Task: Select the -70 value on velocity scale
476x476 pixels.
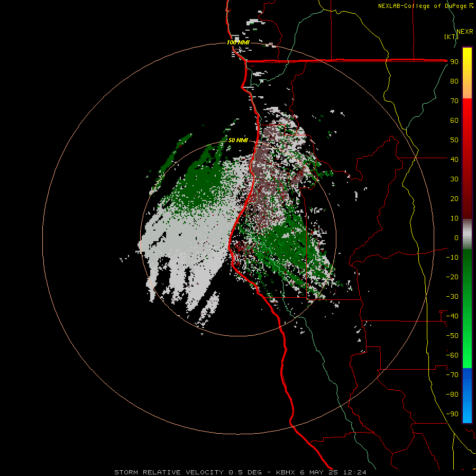Action: (x=452, y=375)
